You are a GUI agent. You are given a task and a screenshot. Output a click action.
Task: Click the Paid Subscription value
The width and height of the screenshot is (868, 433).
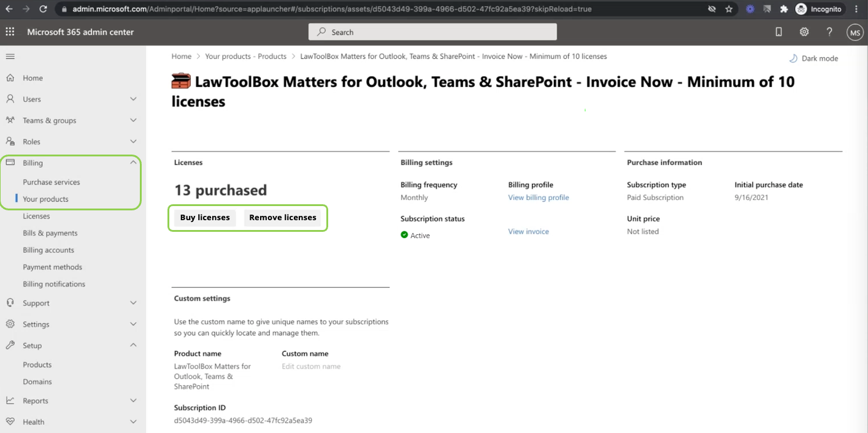[x=655, y=197]
